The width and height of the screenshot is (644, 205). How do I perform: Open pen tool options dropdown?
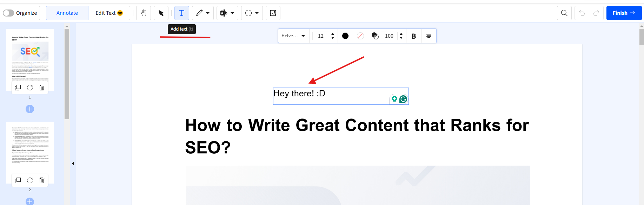208,13
